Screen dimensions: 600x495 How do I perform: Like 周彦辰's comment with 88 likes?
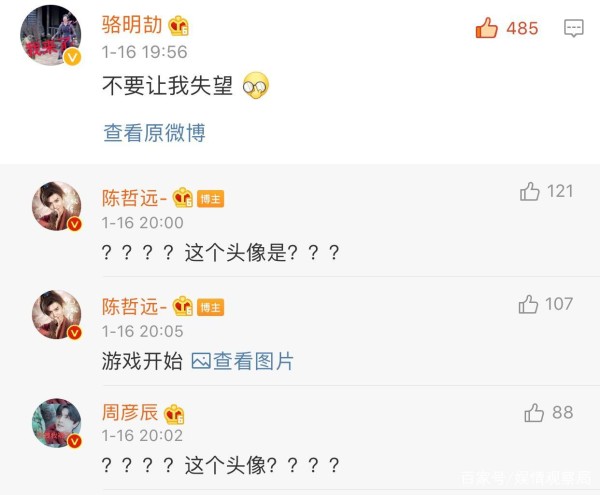534,413
